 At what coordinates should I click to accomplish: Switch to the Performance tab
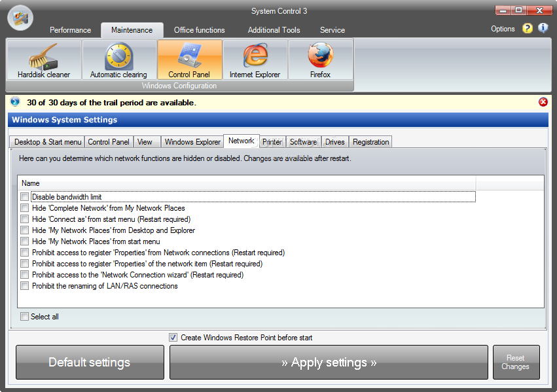(70, 30)
